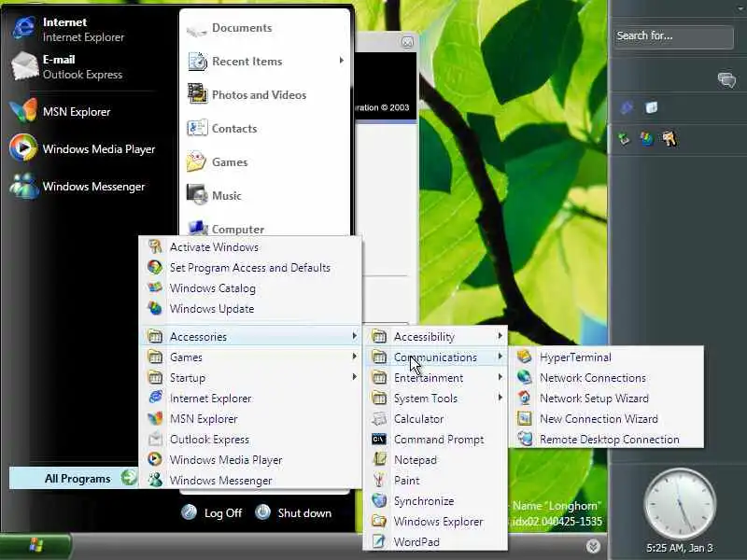
Task: Expand the Accessibility submenu arrow
Action: click(x=500, y=336)
